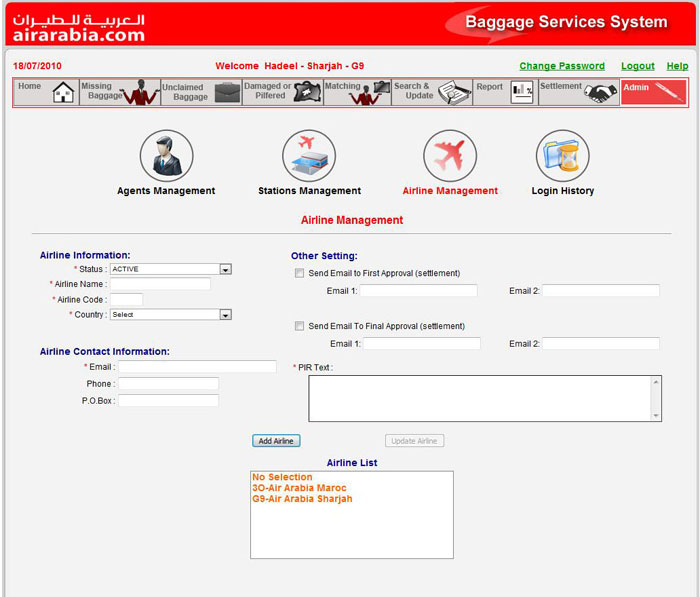Open the Unclaimed Baggage suitcase icon
The width and height of the screenshot is (700, 597).
pos(228,93)
